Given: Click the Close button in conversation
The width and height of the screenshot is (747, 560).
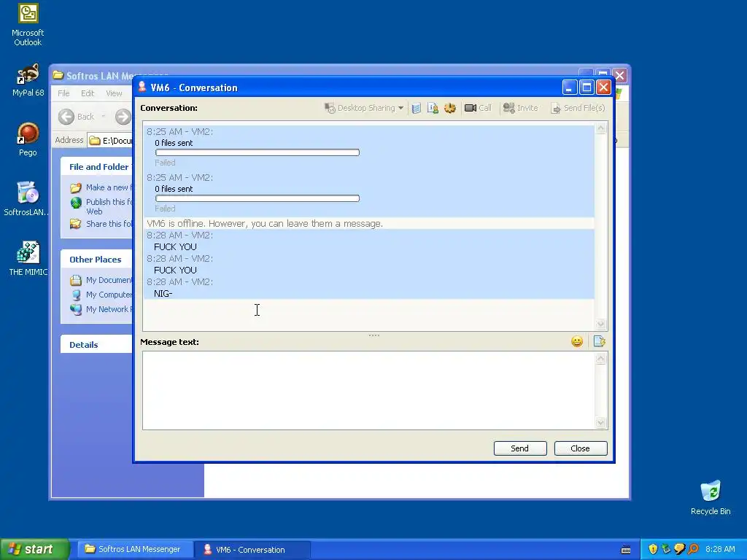Looking at the screenshot, I should pos(580,448).
